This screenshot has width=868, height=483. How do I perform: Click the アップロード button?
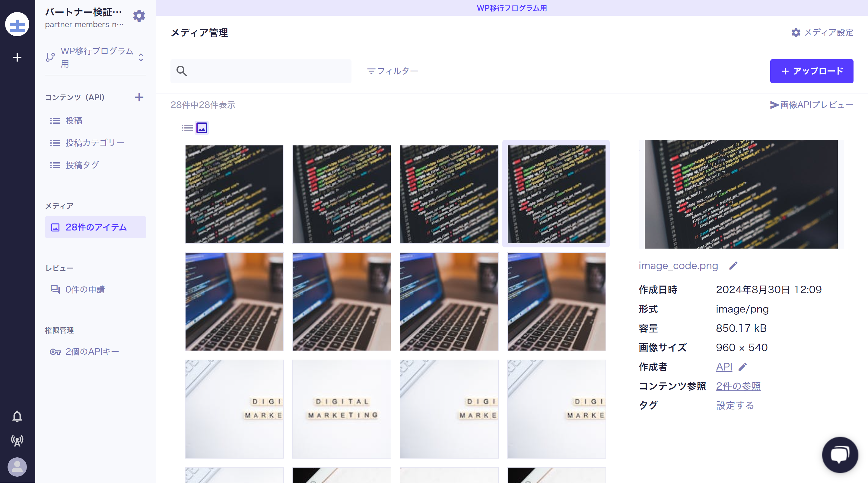pos(811,71)
